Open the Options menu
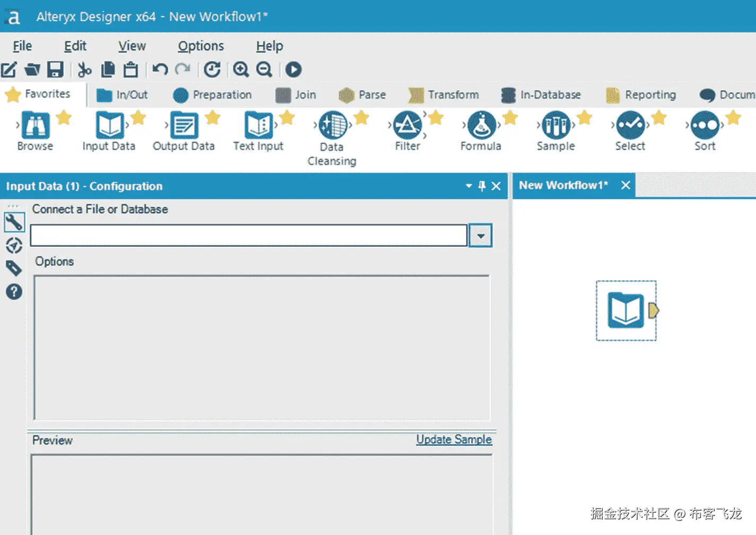Screen dimensions: 756x535 (x=201, y=46)
